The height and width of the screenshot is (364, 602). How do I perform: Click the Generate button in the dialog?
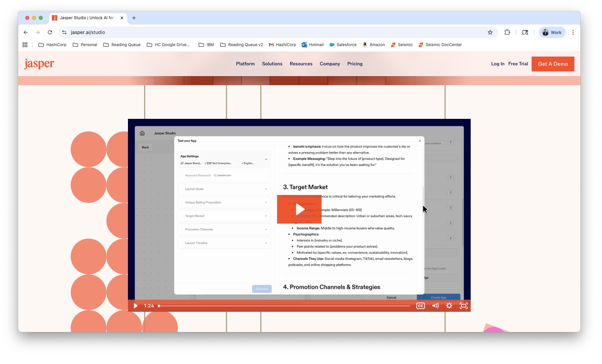coord(262,289)
